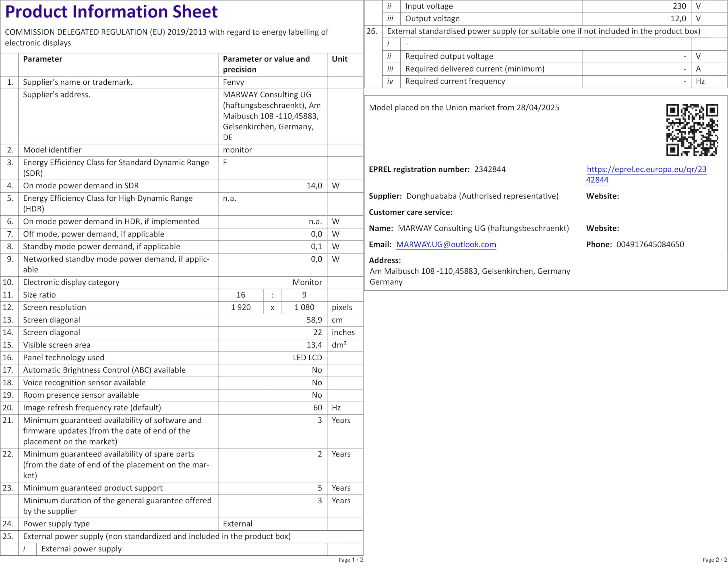Click the 60 Hz refresh rate value
The width and height of the screenshot is (728, 569).
click(x=317, y=408)
